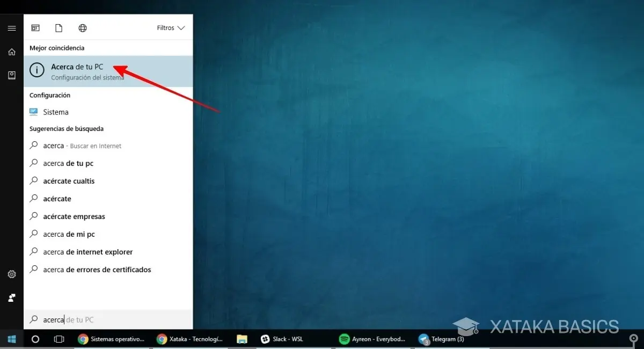The width and height of the screenshot is (644, 349).
Task: Select suggestion acerca de tu pc
Action: pos(108,163)
